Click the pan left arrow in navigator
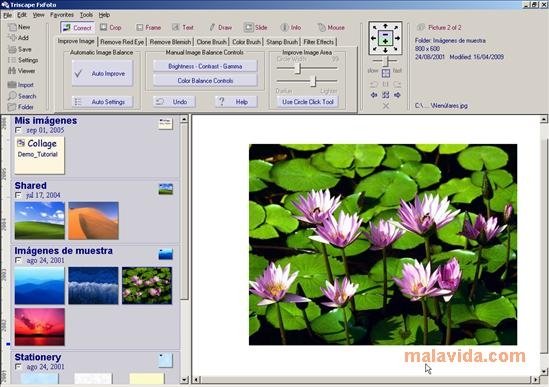549x387 pixels. (373, 38)
